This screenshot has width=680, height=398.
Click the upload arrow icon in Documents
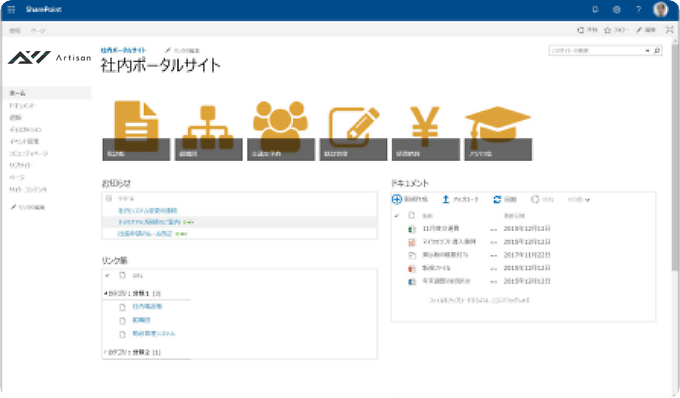tap(445, 199)
